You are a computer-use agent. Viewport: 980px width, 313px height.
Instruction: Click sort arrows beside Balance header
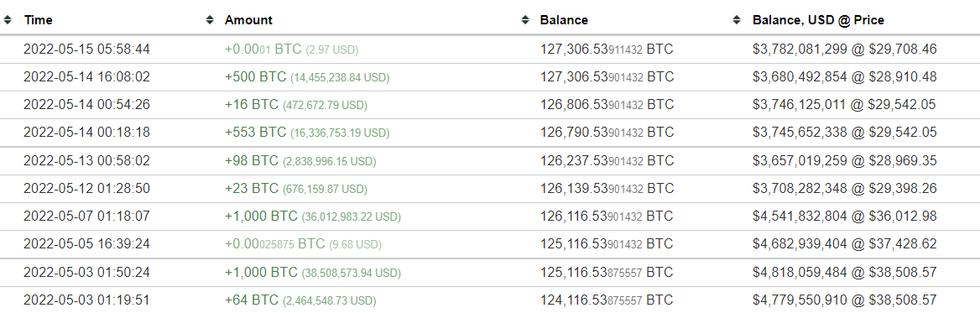pyautogui.click(x=525, y=20)
